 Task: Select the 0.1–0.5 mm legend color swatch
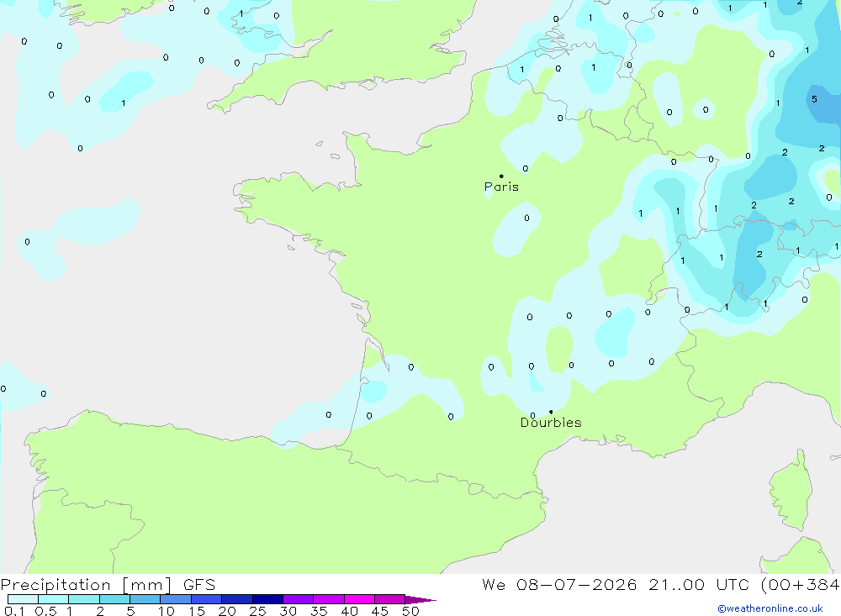(x=23, y=599)
